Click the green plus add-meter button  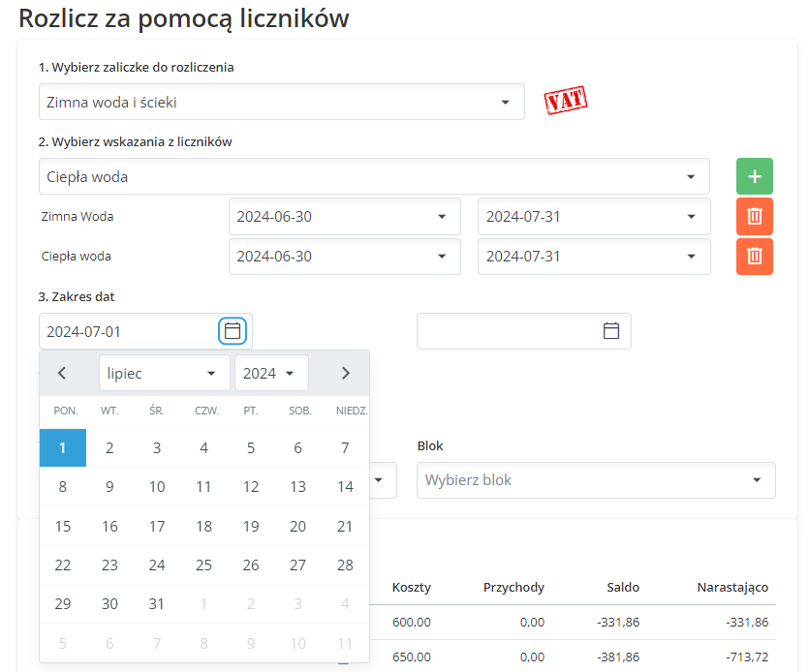pyautogui.click(x=754, y=177)
